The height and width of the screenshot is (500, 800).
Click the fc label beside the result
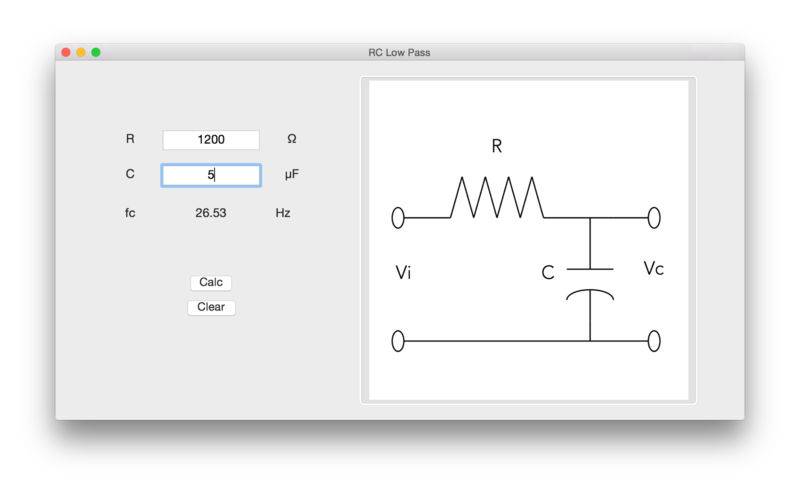130,213
